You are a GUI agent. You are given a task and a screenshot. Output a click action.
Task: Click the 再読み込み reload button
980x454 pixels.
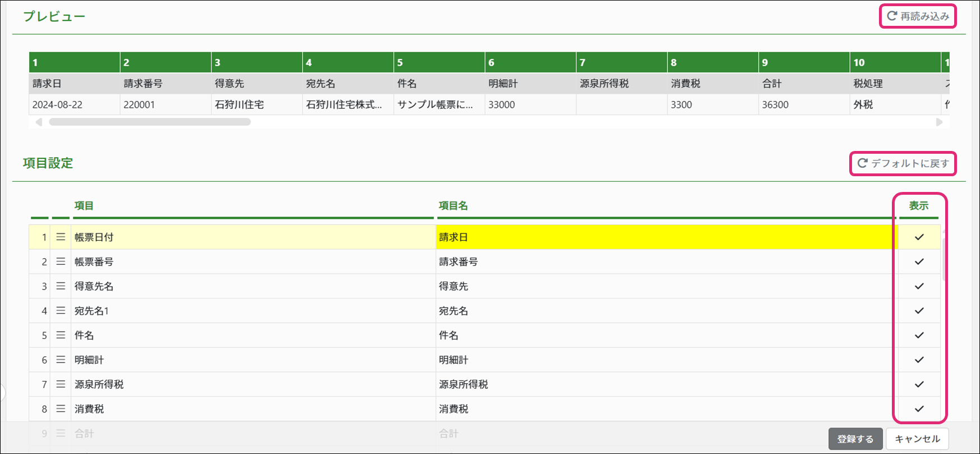[x=918, y=16]
